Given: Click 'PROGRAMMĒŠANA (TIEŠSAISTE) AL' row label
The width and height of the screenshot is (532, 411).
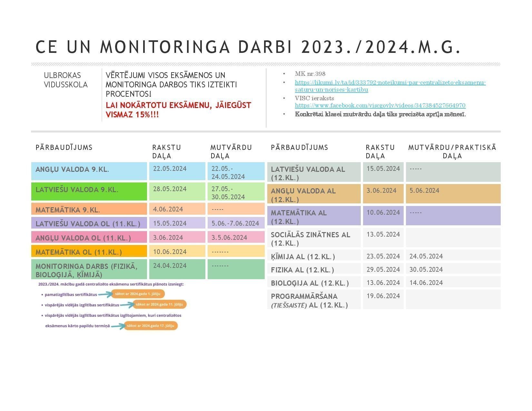Looking at the screenshot, I should click(310, 300).
